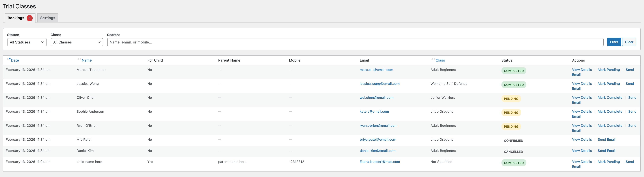Screen dimensions: 644x177
Task: Apply filters with the Filter button
Action: click(614, 42)
